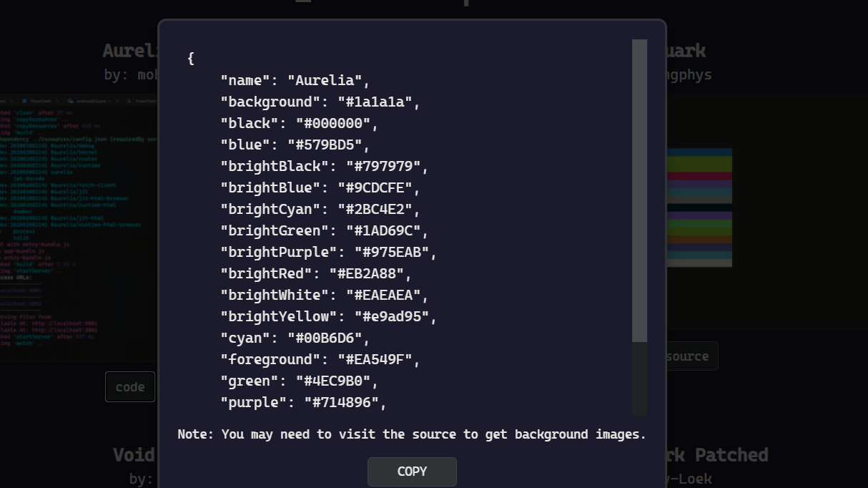The height and width of the screenshot is (488, 868).
Task: Click the "brightGreen": "#1AD69C" line
Action: point(325,230)
